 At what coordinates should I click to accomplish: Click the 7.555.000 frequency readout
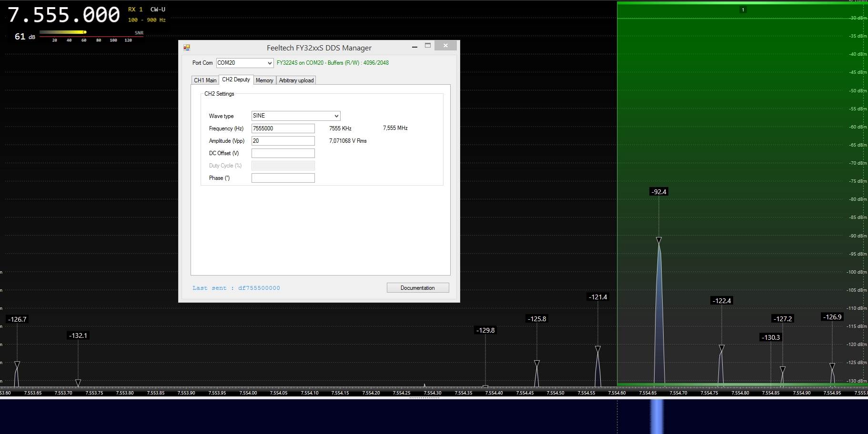tap(64, 15)
